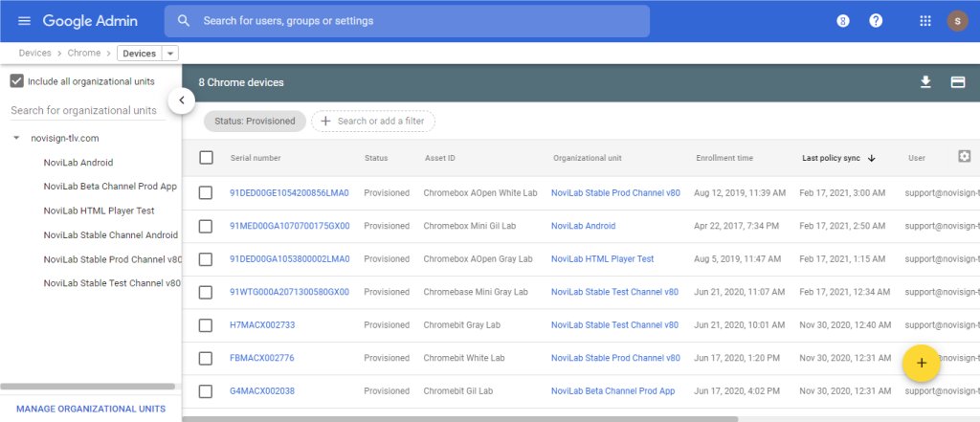Click the Status: Provisioned filter chip
The width and height of the screenshot is (980, 422).
pos(255,122)
